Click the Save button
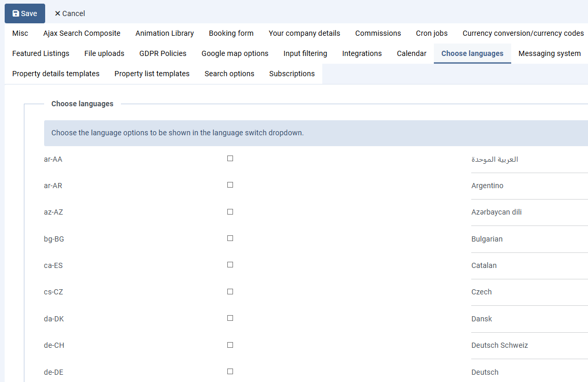This screenshot has width=588, height=382. [x=25, y=13]
